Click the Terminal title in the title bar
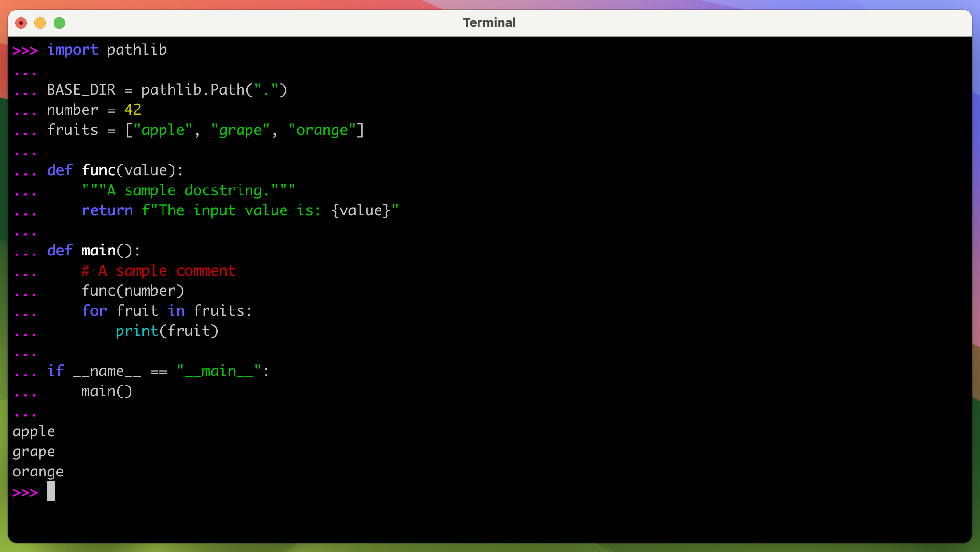Screen dimensions: 980x552 tap(489, 22)
